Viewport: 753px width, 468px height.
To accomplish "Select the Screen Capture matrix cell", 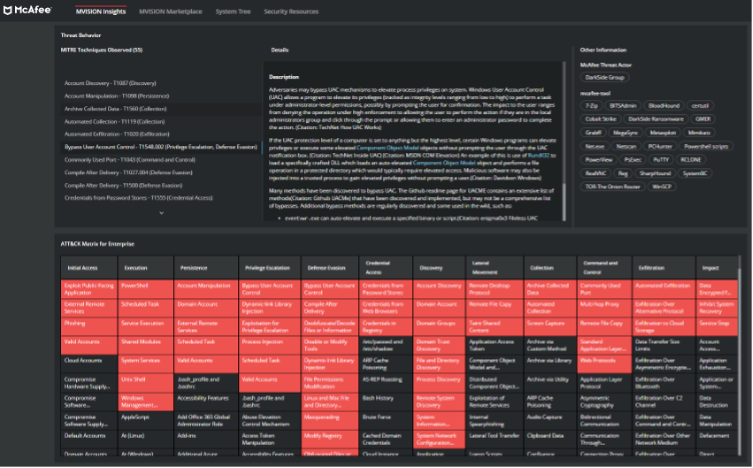I will point(550,327).
